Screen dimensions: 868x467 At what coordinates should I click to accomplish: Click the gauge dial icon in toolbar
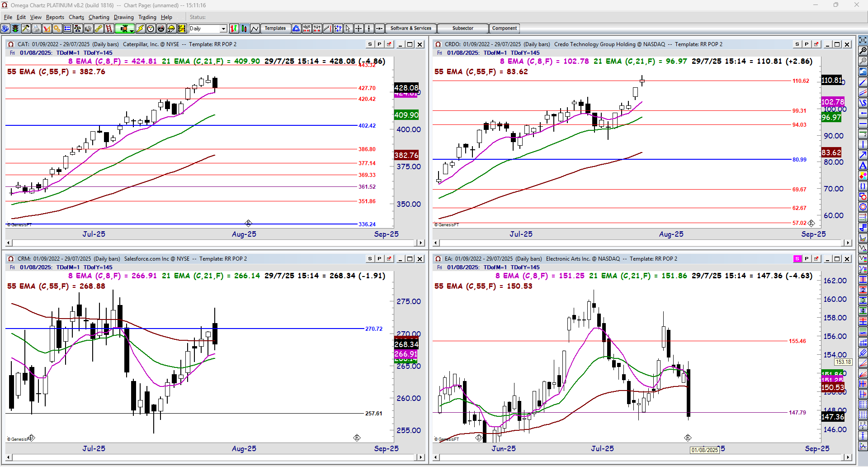tap(150, 29)
